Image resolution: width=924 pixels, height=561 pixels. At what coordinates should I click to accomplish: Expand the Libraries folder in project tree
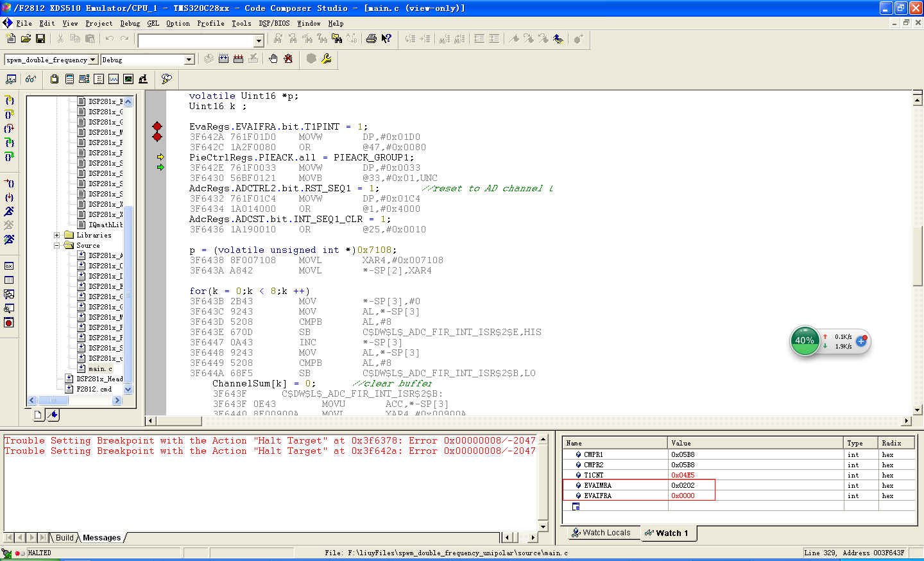56,235
